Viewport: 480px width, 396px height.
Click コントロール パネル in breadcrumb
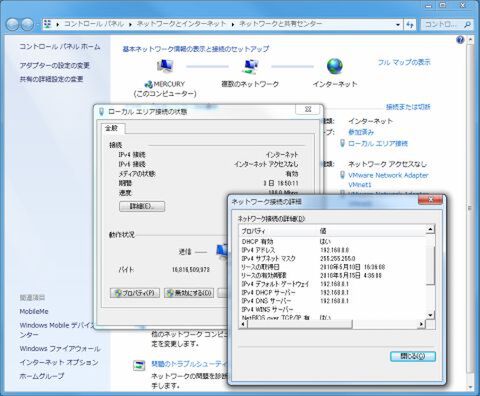(x=94, y=24)
